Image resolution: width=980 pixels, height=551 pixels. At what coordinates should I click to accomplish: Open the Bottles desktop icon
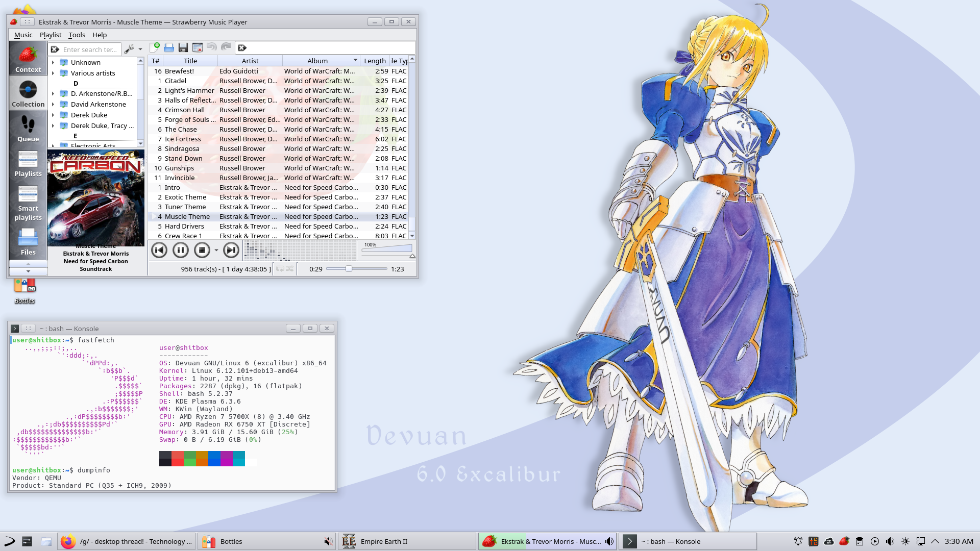coord(24,290)
